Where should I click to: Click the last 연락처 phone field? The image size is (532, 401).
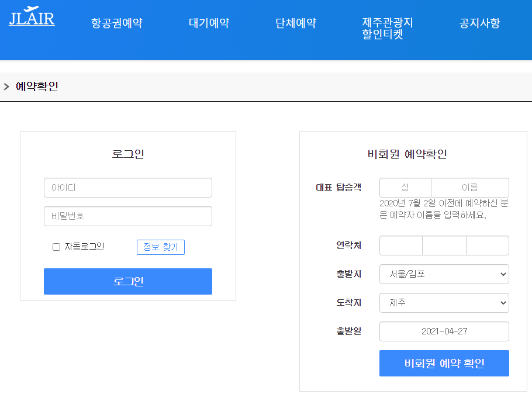point(487,246)
